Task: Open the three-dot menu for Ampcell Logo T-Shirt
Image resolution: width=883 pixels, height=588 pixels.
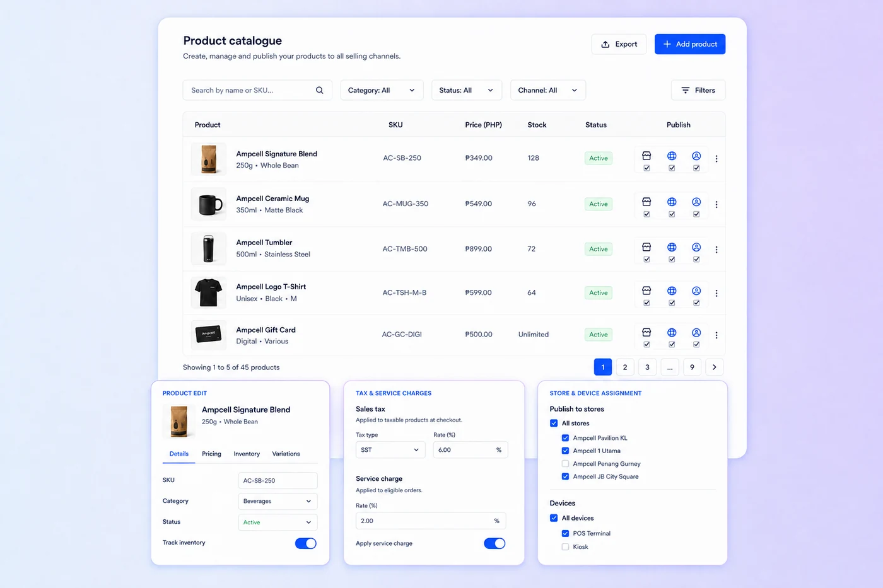Action: click(x=716, y=293)
